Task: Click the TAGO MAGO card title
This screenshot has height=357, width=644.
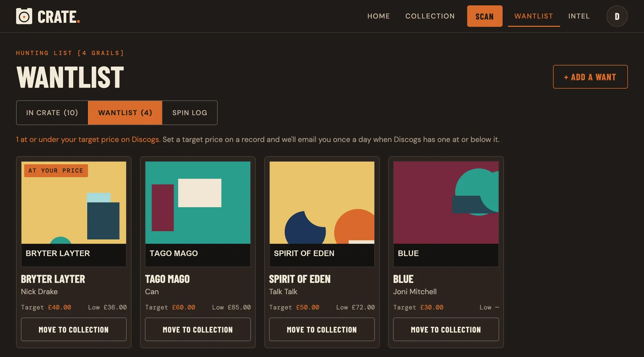Action: pos(167,279)
